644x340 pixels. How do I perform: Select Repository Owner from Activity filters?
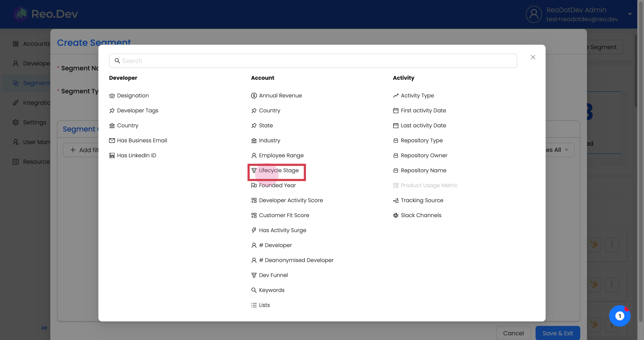424,156
